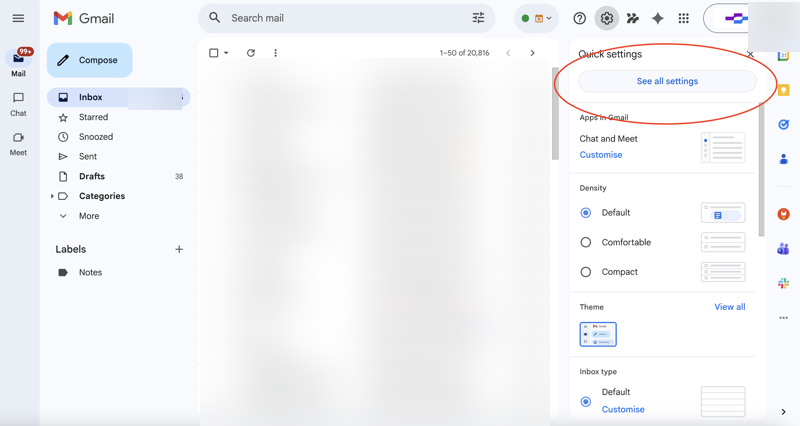Image resolution: width=800 pixels, height=426 pixels.
Task: Open the Support help icon
Action: point(580,18)
